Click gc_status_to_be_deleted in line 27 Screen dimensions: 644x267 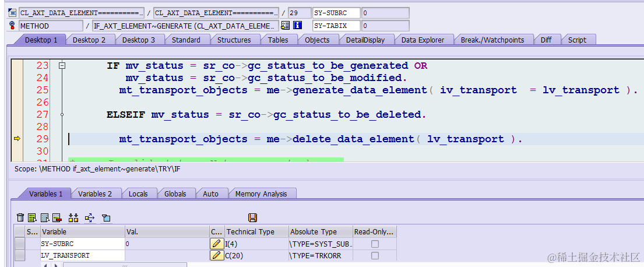pos(347,114)
